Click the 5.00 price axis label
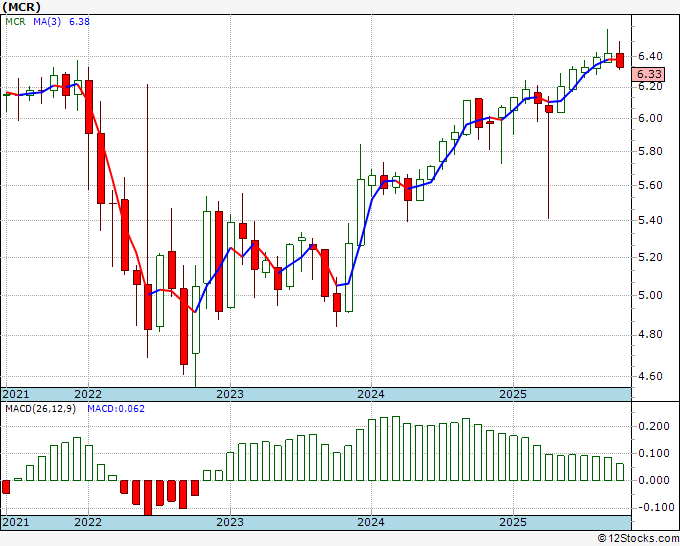Screen dimensions: 680x546 pyautogui.click(x=650, y=295)
